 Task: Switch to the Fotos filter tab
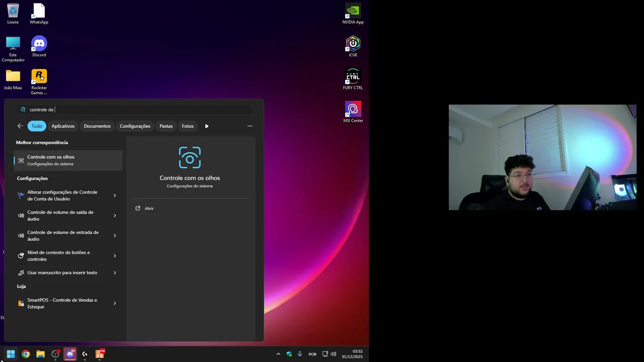pos(188,126)
